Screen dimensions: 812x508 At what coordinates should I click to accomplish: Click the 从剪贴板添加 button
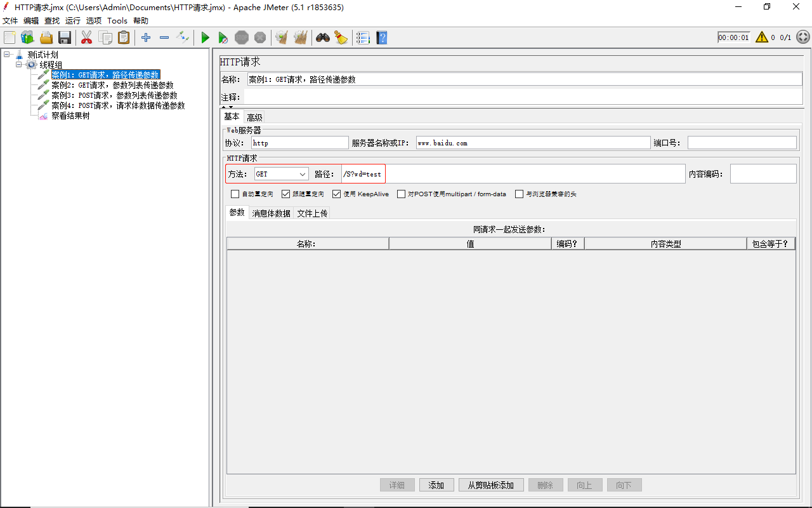[x=491, y=485]
